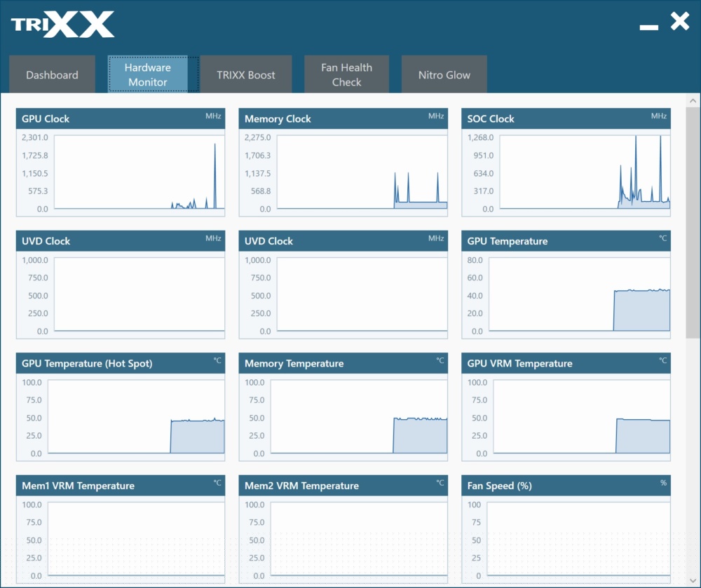The image size is (701, 588).
Task: Click the 'Memory Temperature' panel title
Action: pyautogui.click(x=294, y=364)
